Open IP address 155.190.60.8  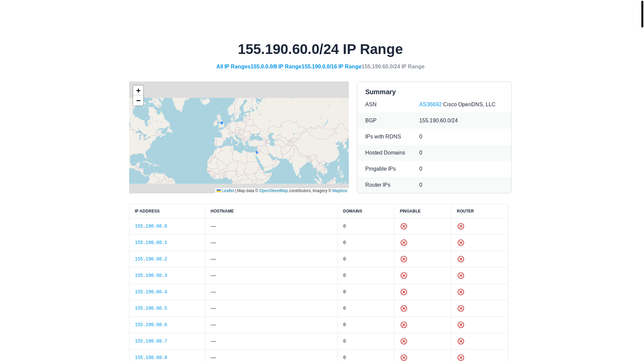point(151,358)
